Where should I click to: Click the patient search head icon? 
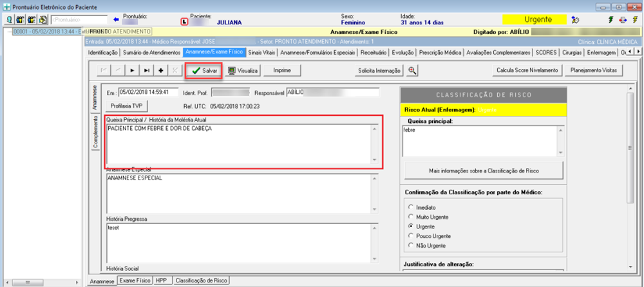pyautogui.click(x=8, y=19)
